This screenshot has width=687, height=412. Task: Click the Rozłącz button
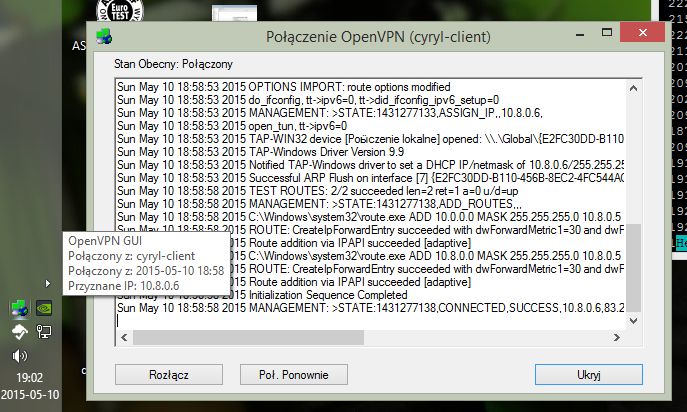tap(169, 375)
